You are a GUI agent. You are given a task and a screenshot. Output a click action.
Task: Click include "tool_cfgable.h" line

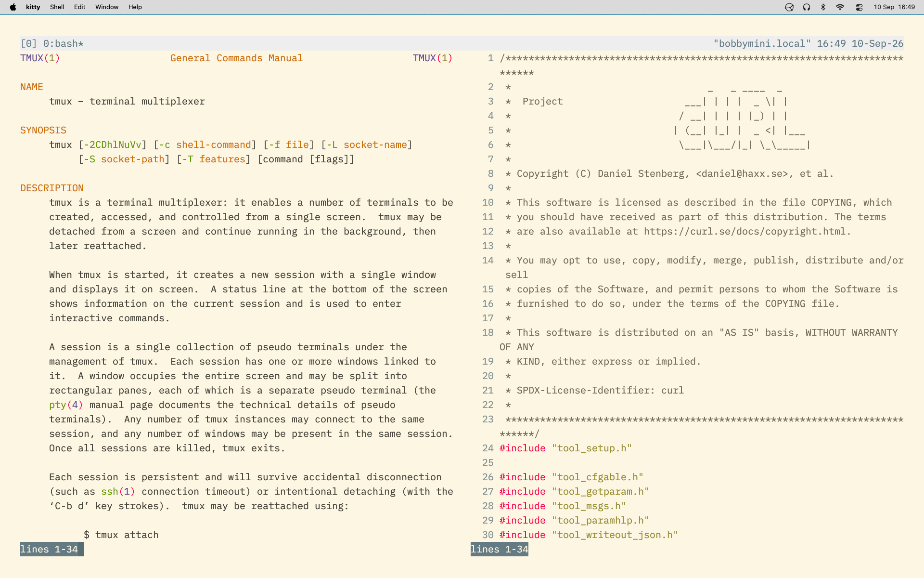click(x=571, y=477)
